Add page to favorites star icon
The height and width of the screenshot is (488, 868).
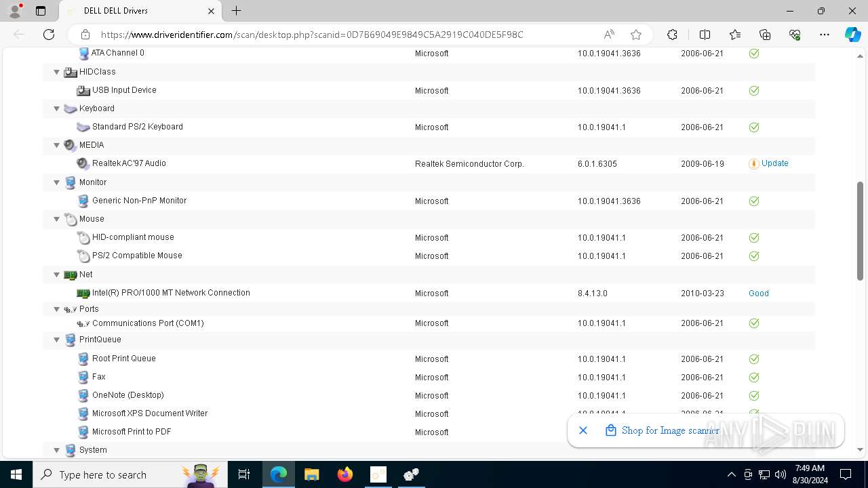pos(635,35)
